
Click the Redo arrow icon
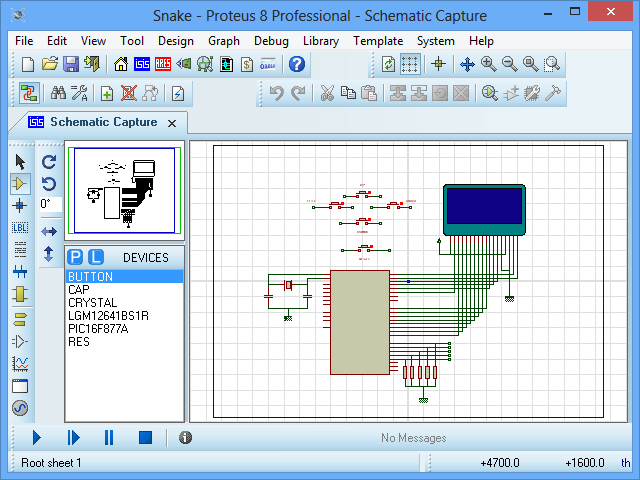[x=298, y=93]
